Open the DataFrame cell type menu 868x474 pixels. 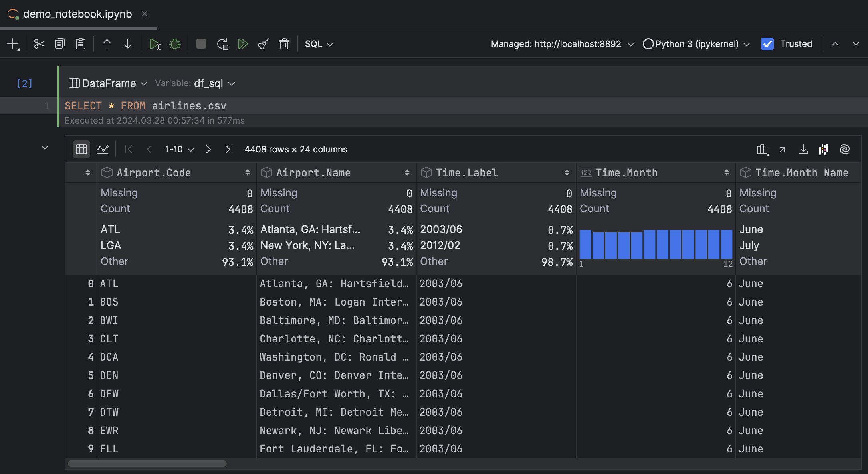coord(107,83)
